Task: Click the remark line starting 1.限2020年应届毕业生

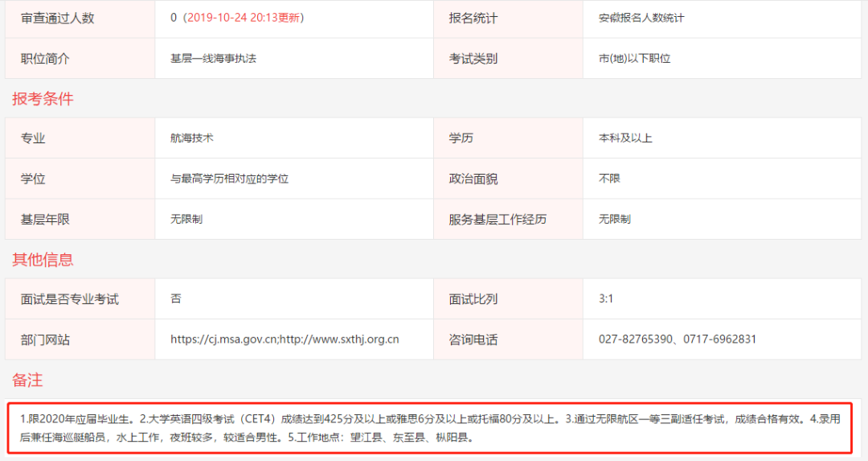Action: [430, 419]
